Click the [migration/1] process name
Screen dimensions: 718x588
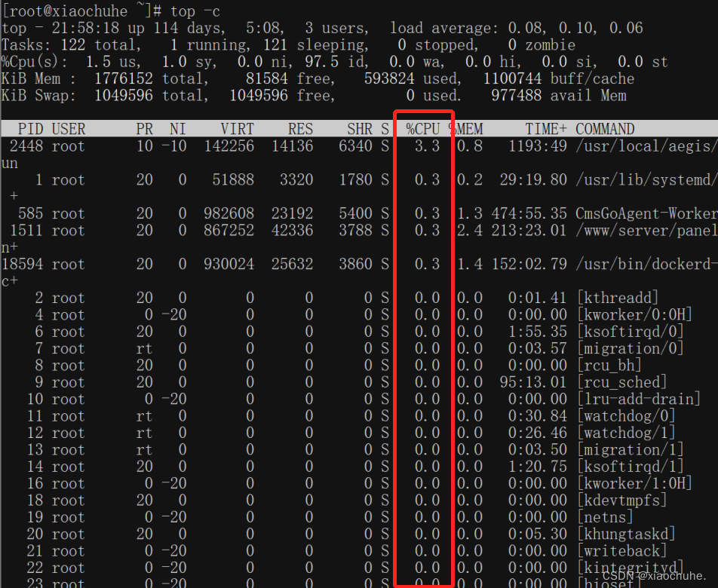tap(631, 450)
